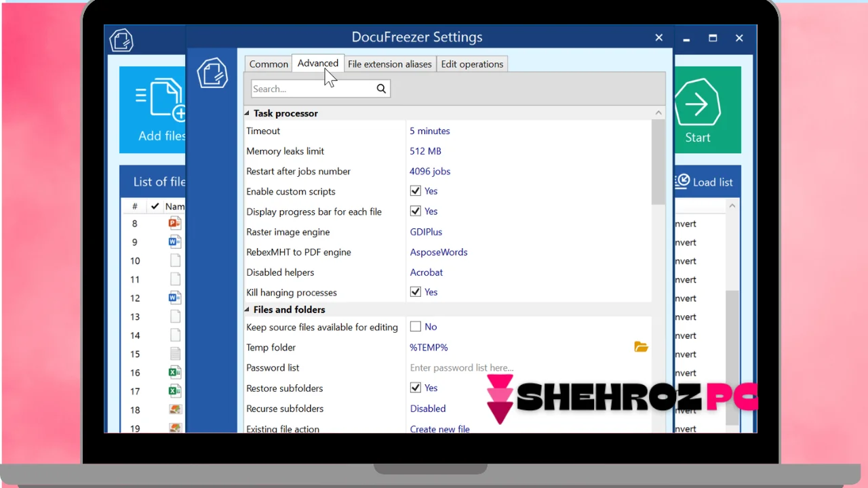Collapse the Files and folders section
The width and height of the screenshot is (868, 488).
point(248,310)
